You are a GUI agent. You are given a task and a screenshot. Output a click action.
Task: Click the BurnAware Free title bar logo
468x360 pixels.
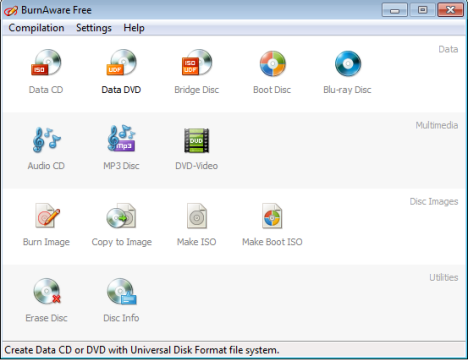pyautogui.click(x=11, y=11)
